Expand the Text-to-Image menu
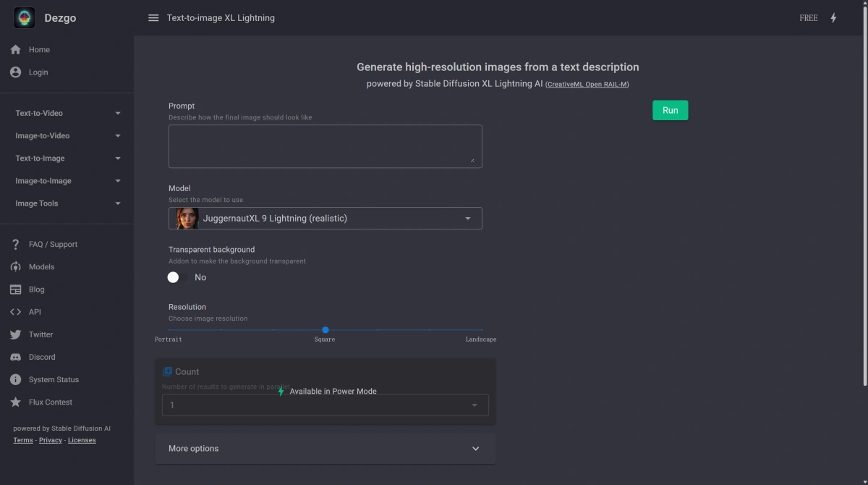This screenshot has height=485, width=868. click(x=67, y=158)
